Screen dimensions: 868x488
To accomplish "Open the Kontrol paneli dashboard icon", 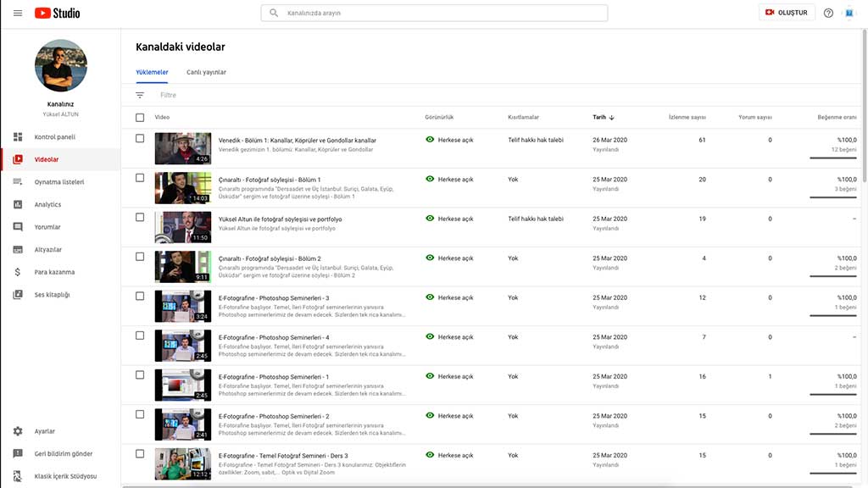I will [x=18, y=136].
